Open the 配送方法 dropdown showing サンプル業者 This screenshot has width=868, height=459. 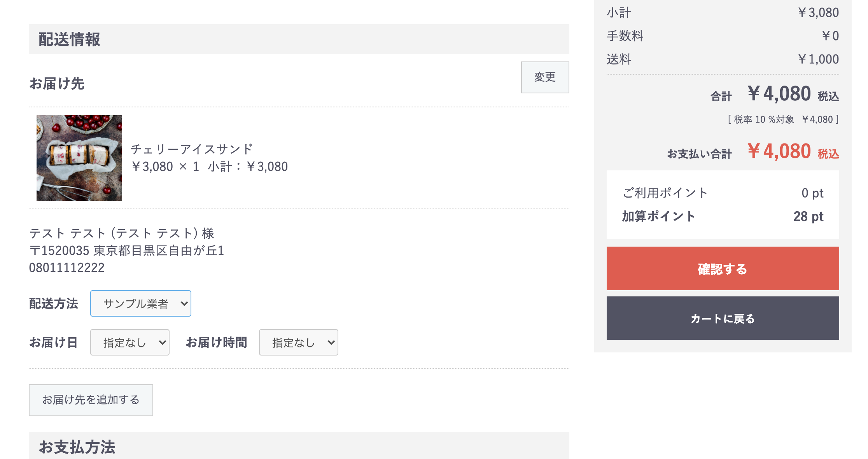pyautogui.click(x=141, y=303)
